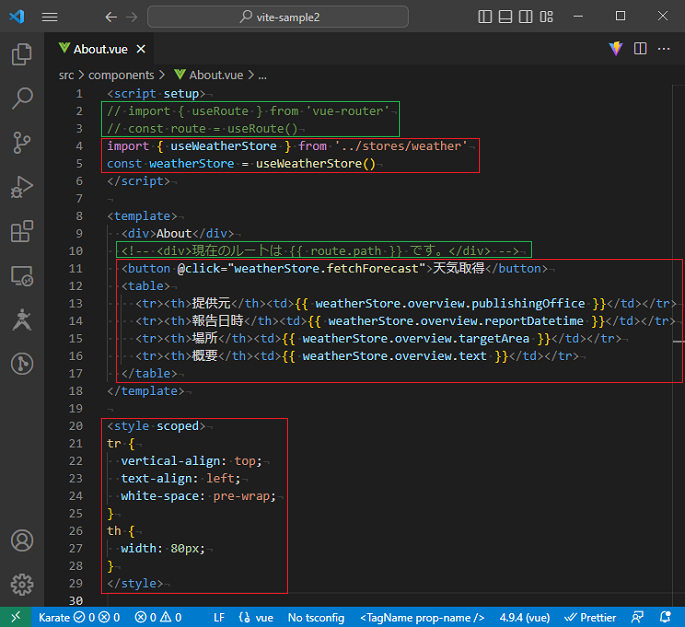Screen dimensions: 685x627
Task: Change the LF end-of-line setting
Action: [219, 617]
